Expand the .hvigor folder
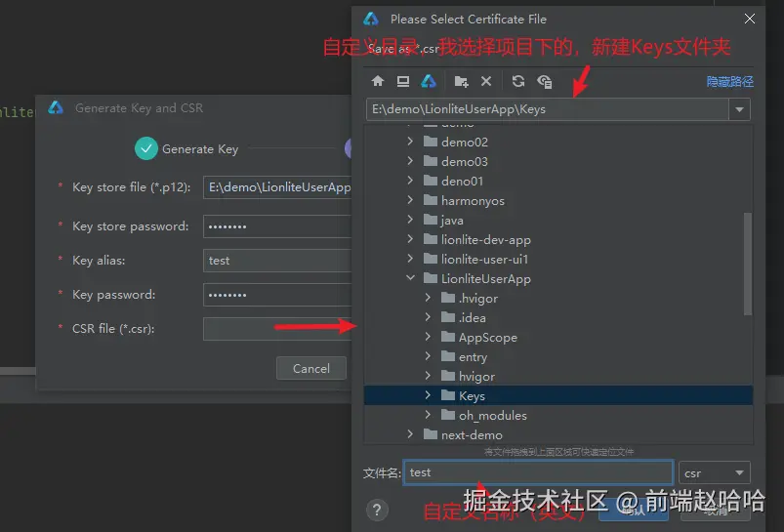The width and height of the screenshot is (784, 532). click(x=428, y=298)
